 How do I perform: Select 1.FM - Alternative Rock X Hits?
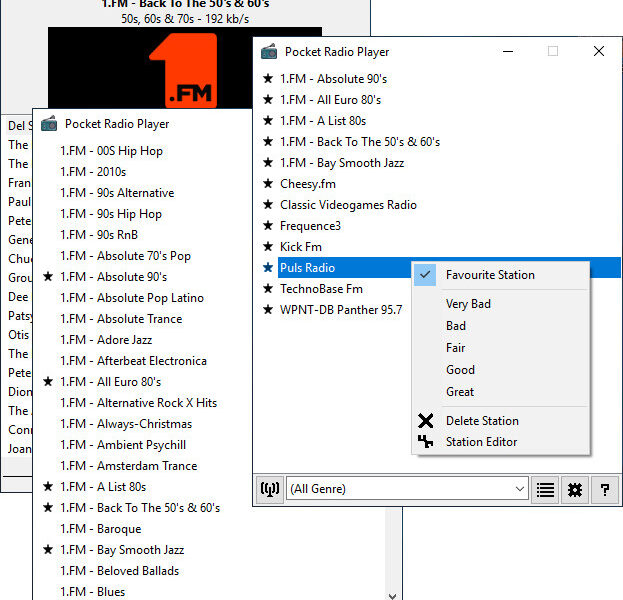coord(139,403)
